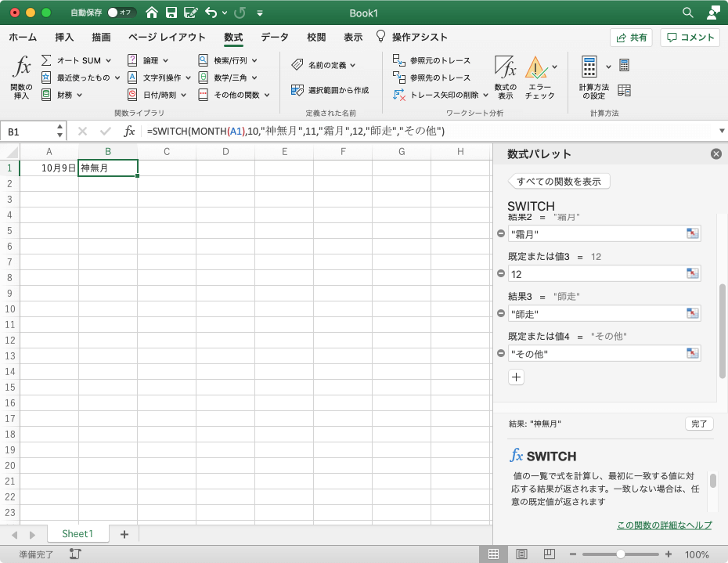728x563 pixels.
Task: Click the Logical (論理) functions icon
Action: coord(132,60)
